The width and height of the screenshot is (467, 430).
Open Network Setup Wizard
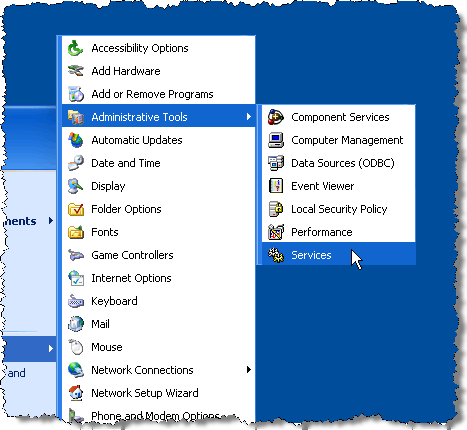pos(159,393)
